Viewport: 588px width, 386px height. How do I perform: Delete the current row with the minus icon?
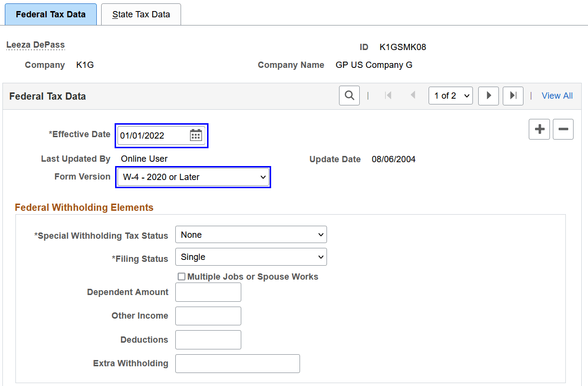pos(563,129)
